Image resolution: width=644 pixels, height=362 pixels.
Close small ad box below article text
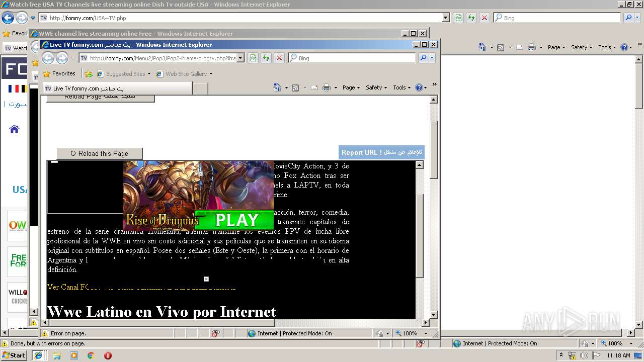pyautogui.click(x=206, y=279)
